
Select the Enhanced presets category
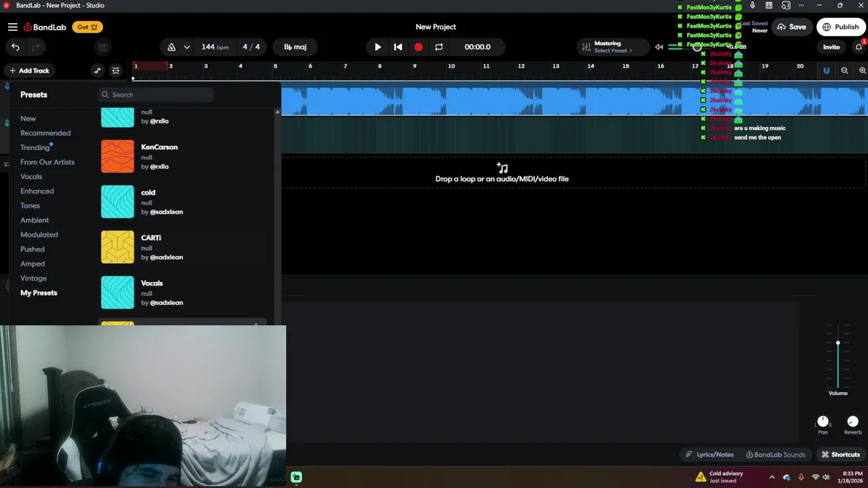click(37, 191)
